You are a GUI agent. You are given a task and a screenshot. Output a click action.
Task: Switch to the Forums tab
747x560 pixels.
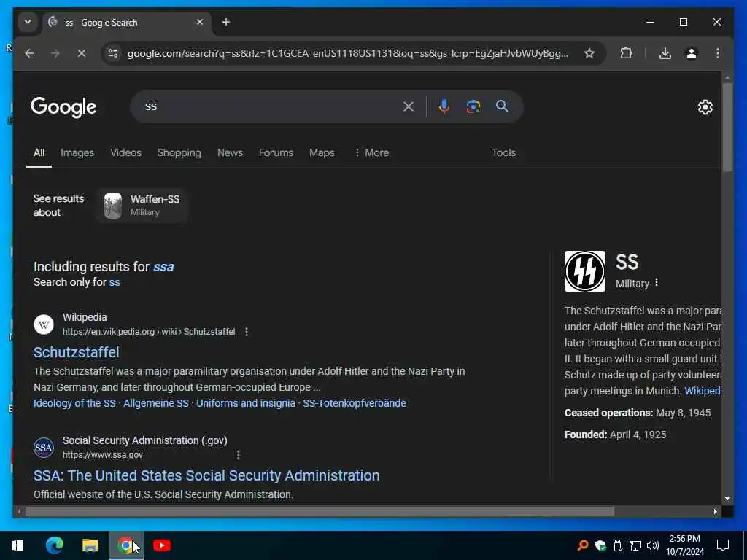(276, 153)
